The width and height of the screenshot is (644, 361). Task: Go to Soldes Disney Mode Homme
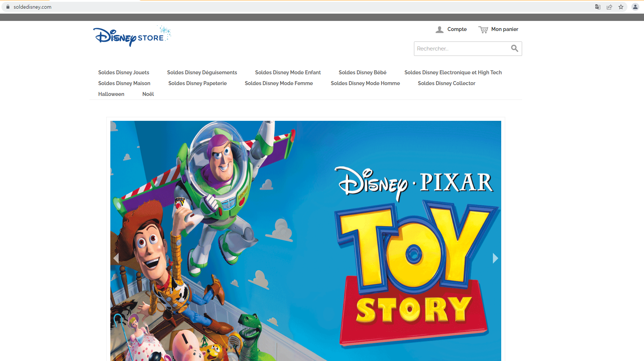pyautogui.click(x=365, y=83)
